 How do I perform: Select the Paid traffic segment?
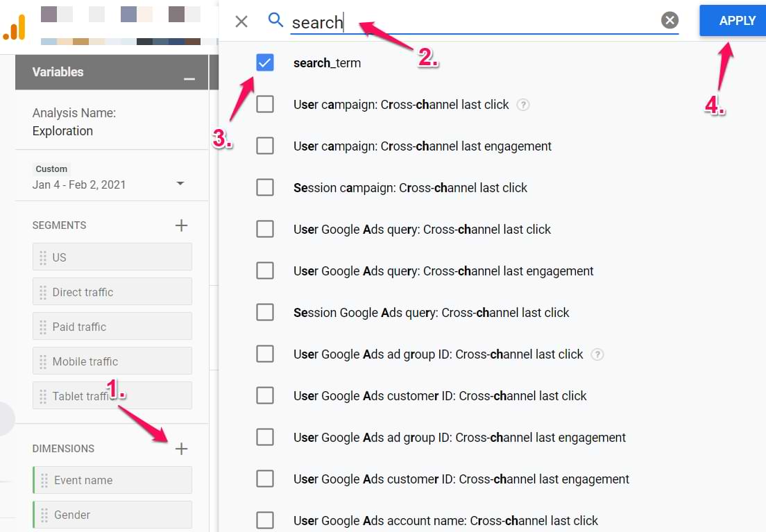[112, 326]
